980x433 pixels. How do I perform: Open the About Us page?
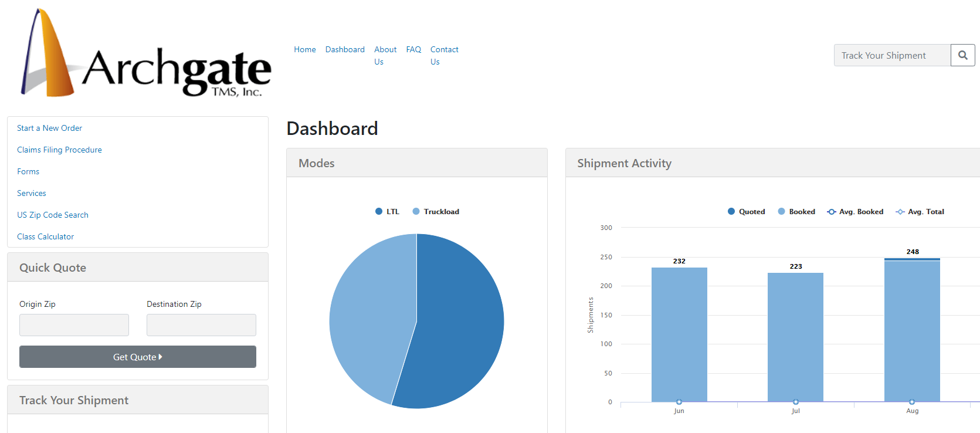[x=385, y=55]
